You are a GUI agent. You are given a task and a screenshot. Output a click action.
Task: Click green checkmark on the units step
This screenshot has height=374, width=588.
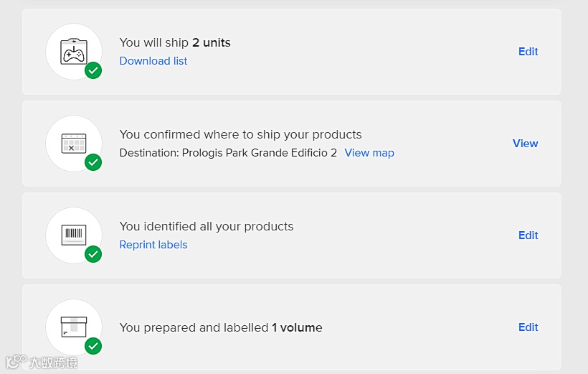[x=93, y=70]
